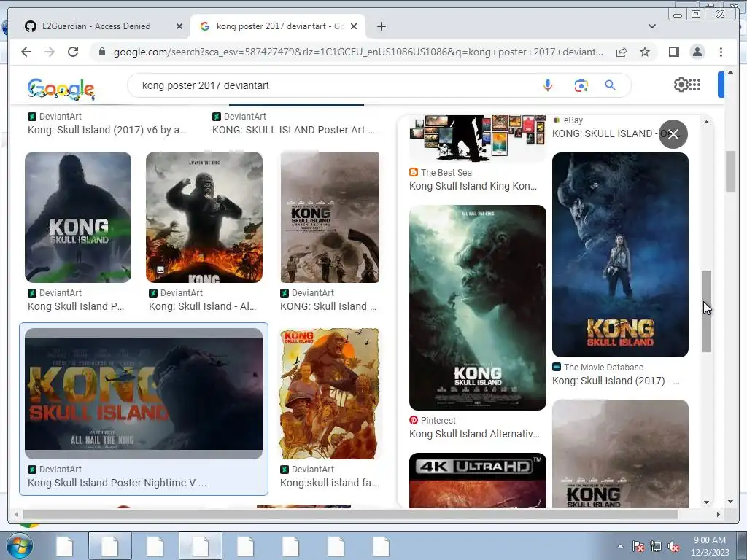
Task: Reload the current page
Action: [x=73, y=52]
